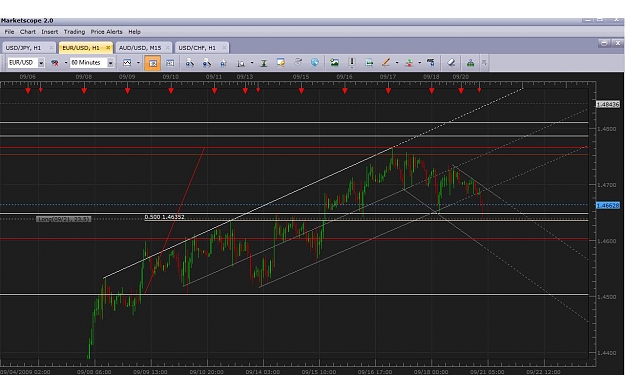Open the Trading menu
Image resolution: width=625 pixels, height=375 pixels.
(74, 32)
